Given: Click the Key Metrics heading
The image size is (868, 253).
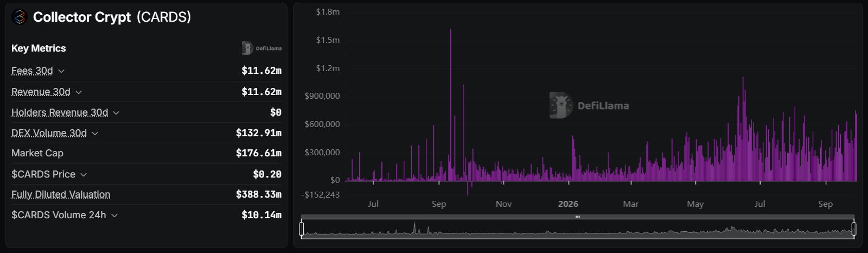Looking at the screenshot, I should pos(39,48).
